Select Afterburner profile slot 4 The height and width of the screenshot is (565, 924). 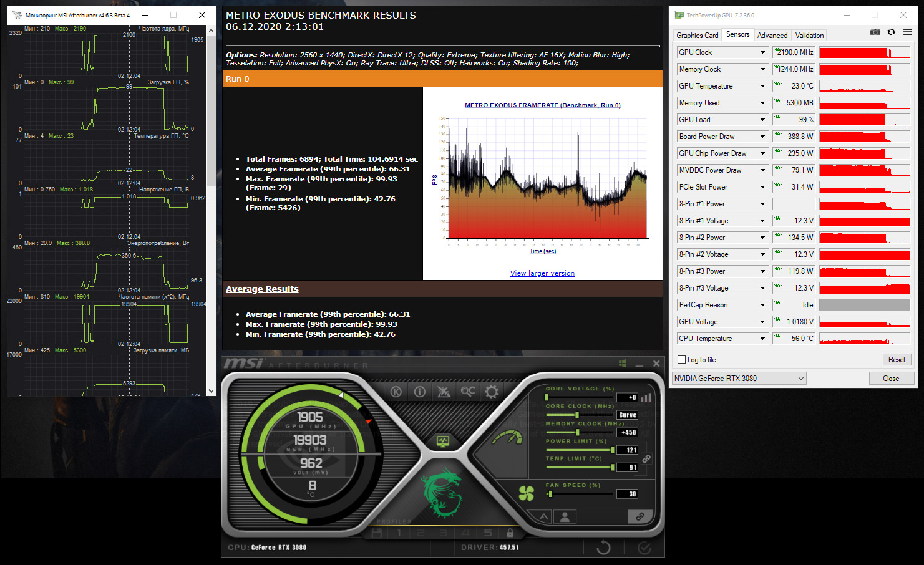[x=465, y=533]
